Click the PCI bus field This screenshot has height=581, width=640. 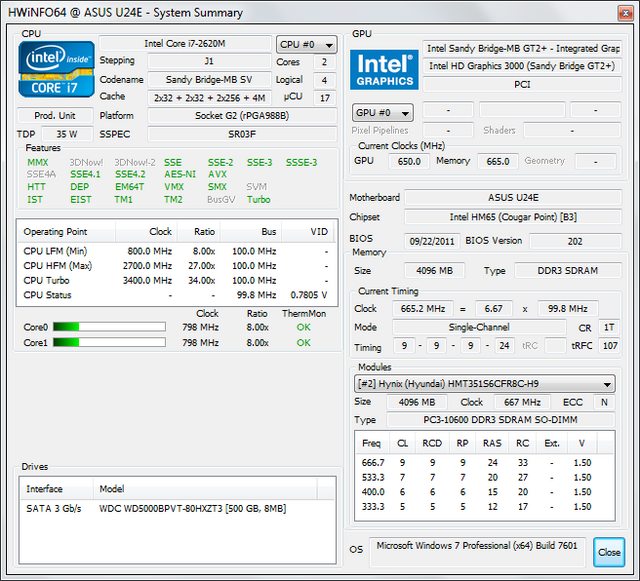click(522, 85)
